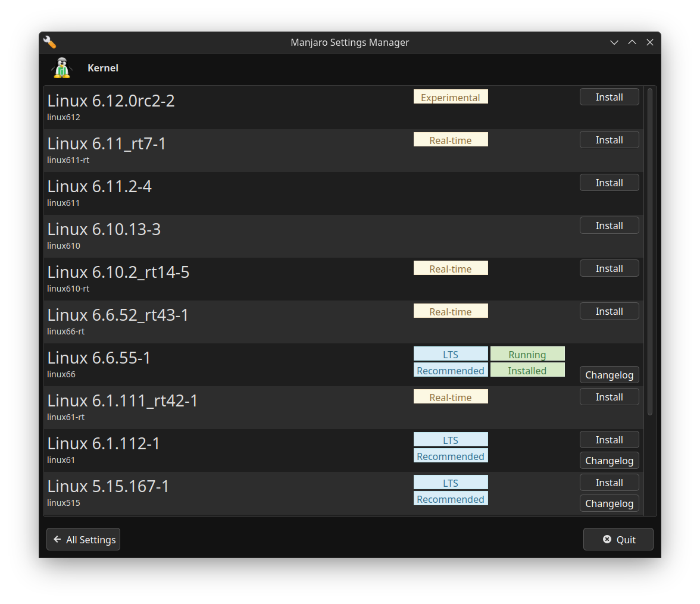Select the Linux 6.6.55-1 title
Image resolution: width=700 pixels, height=604 pixels.
pyautogui.click(x=99, y=358)
